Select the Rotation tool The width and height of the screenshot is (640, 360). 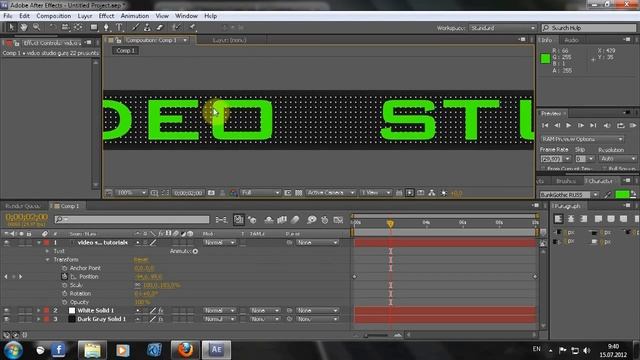pos(52,27)
